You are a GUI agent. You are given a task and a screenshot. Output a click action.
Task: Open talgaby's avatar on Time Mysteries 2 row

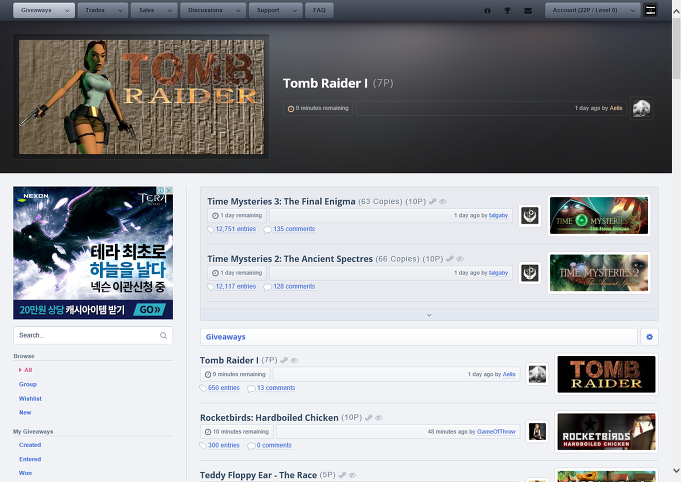(x=530, y=273)
